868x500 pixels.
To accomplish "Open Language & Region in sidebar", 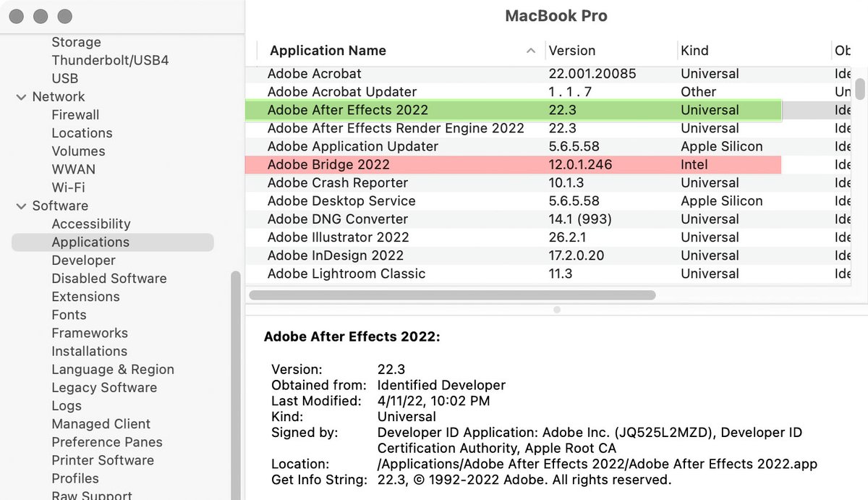I will [x=113, y=369].
